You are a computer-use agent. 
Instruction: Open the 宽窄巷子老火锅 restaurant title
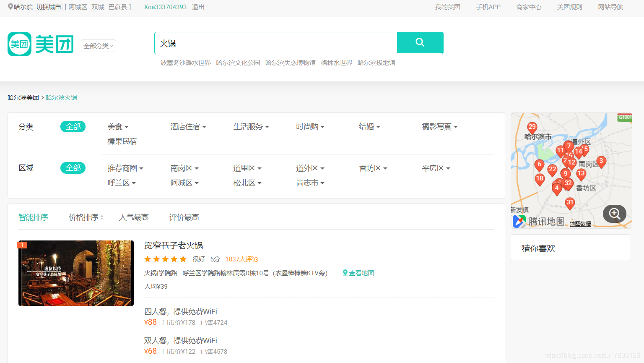[x=174, y=245]
